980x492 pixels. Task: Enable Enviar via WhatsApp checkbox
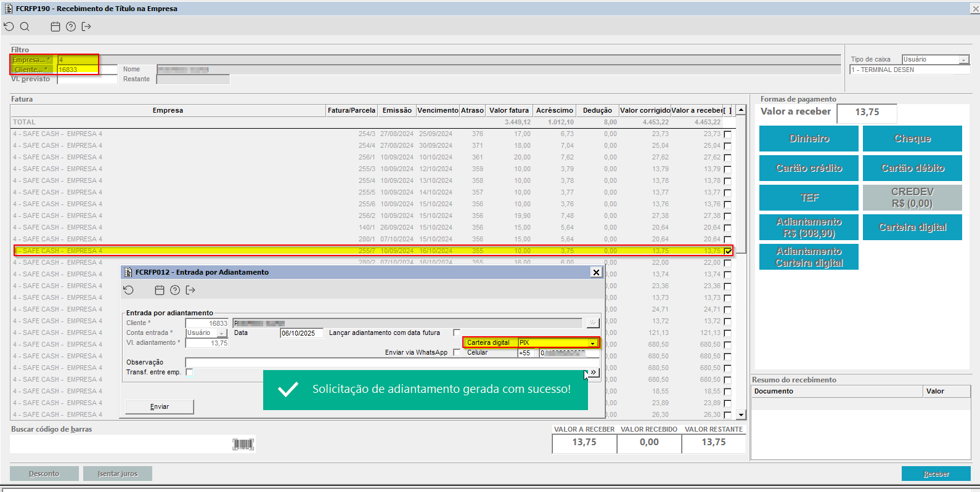[457, 352]
